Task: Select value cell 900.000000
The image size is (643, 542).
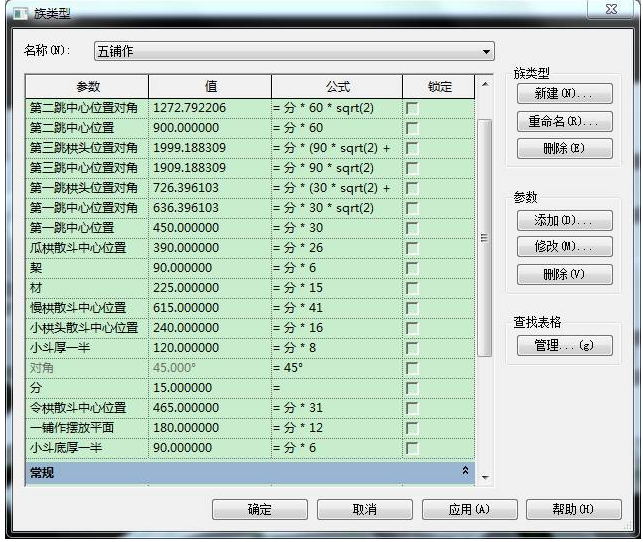Action: (x=210, y=128)
